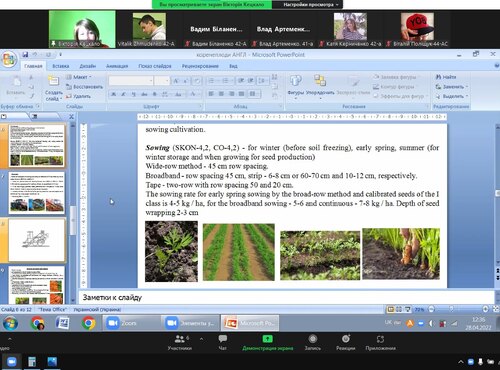The image size is (500, 370).
Task: Open the Заменить replace dropdown
Action: (x=452, y=87)
